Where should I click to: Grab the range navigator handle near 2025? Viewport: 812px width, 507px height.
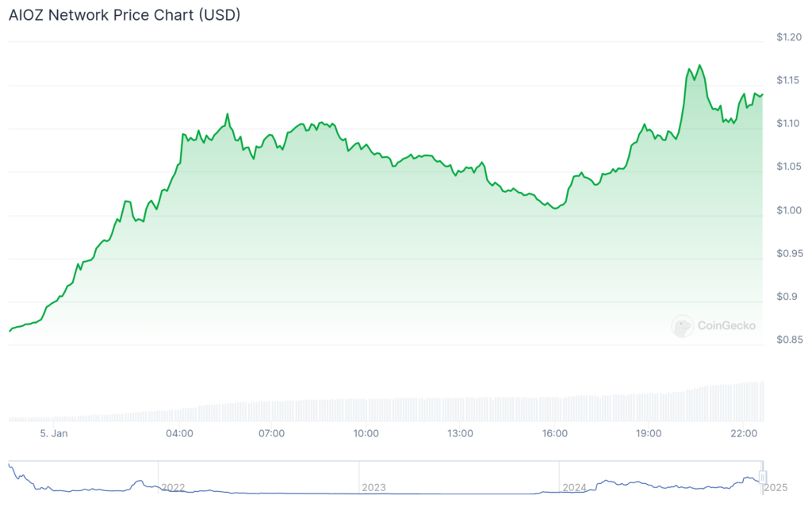pos(764,477)
